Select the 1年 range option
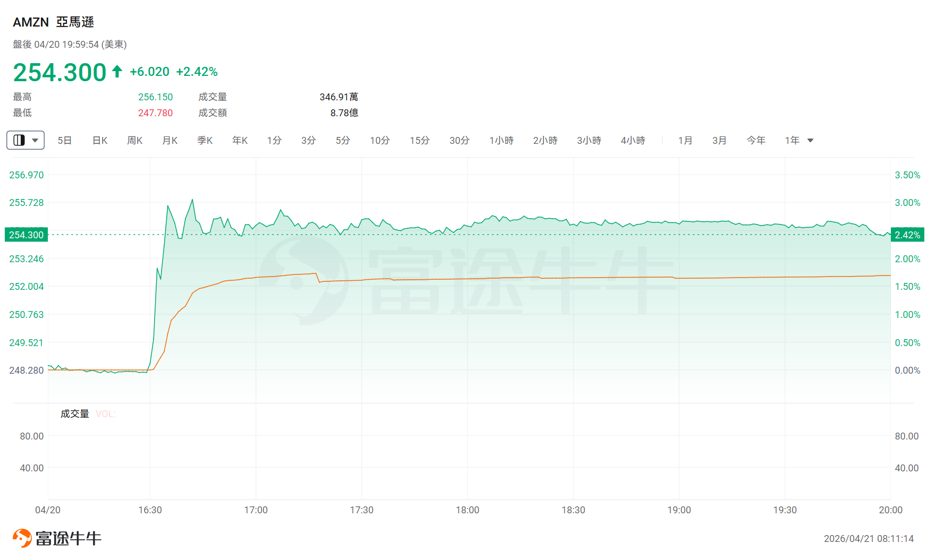Image resolution: width=927 pixels, height=560 pixels. pos(792,141)
